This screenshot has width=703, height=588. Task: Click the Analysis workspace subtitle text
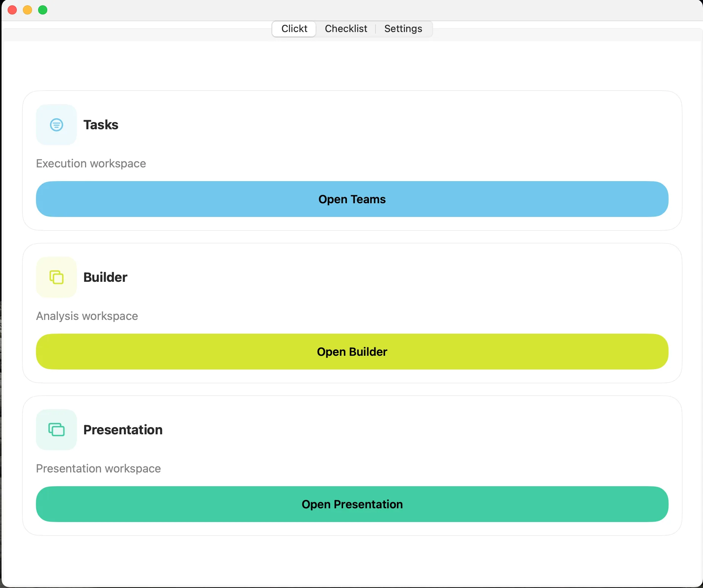(87, 316)
